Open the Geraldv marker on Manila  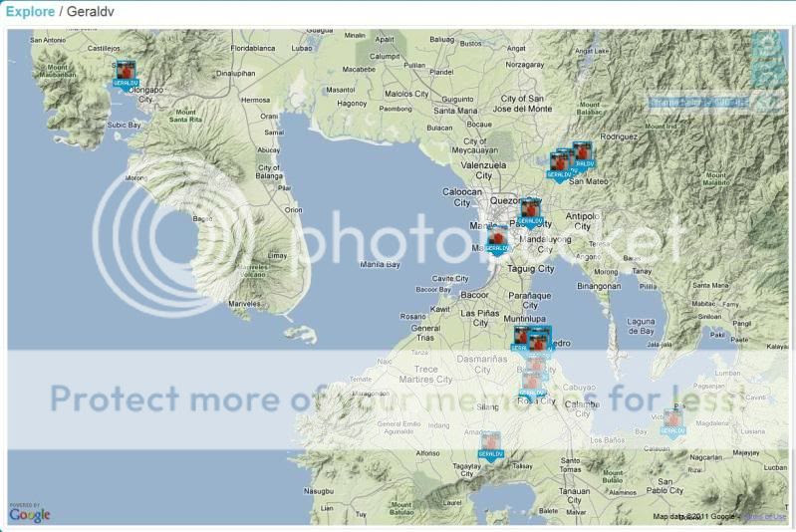click(497, 241)
